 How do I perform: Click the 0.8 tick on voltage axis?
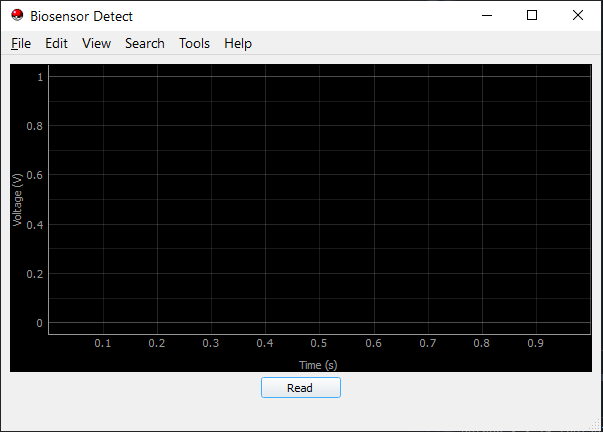point(36,126)
